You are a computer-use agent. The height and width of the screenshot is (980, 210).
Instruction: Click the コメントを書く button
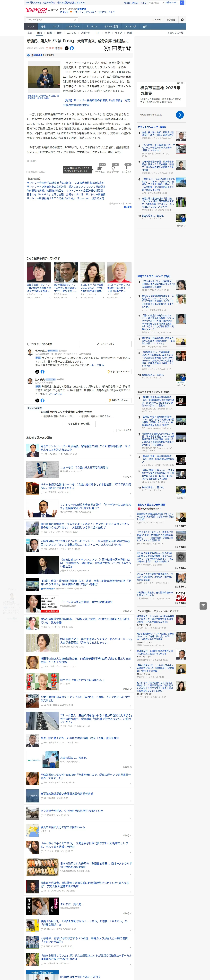[x=105, y=344]
